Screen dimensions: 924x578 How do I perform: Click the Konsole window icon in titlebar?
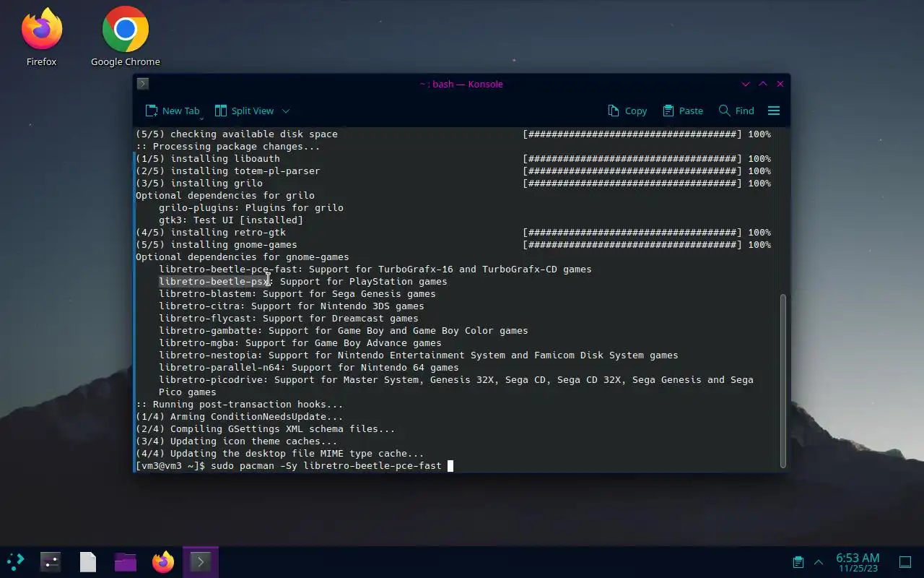[143, 84]
